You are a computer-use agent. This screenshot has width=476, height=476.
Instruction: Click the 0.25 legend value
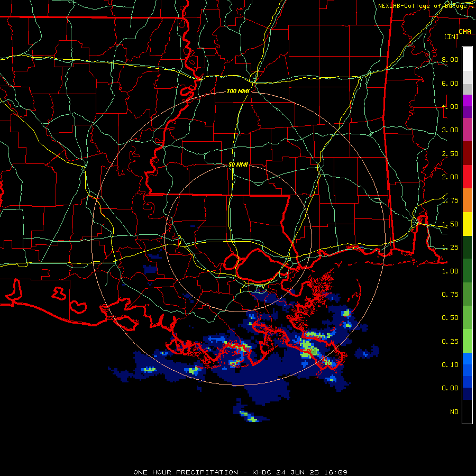click(x=450, y=342)
